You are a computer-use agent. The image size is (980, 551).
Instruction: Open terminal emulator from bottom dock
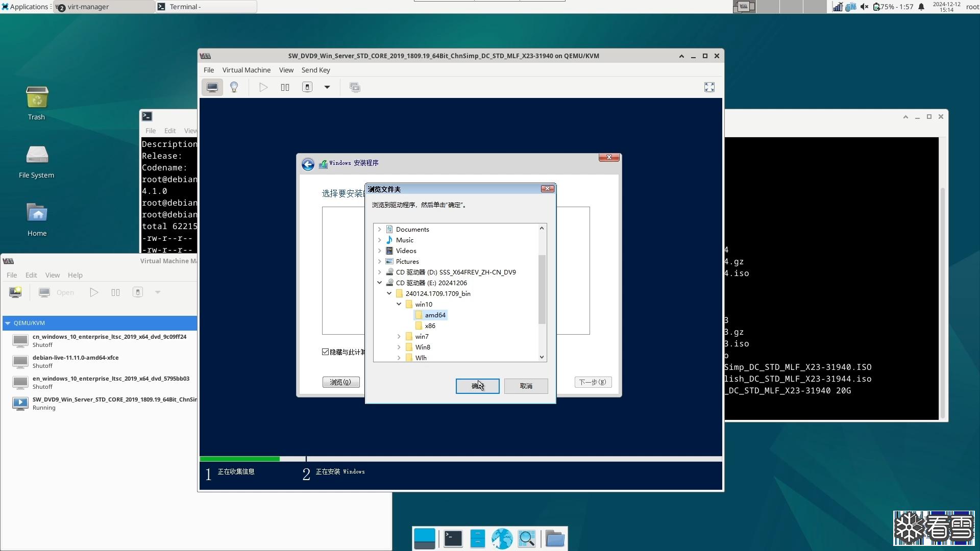click(453, 538)
